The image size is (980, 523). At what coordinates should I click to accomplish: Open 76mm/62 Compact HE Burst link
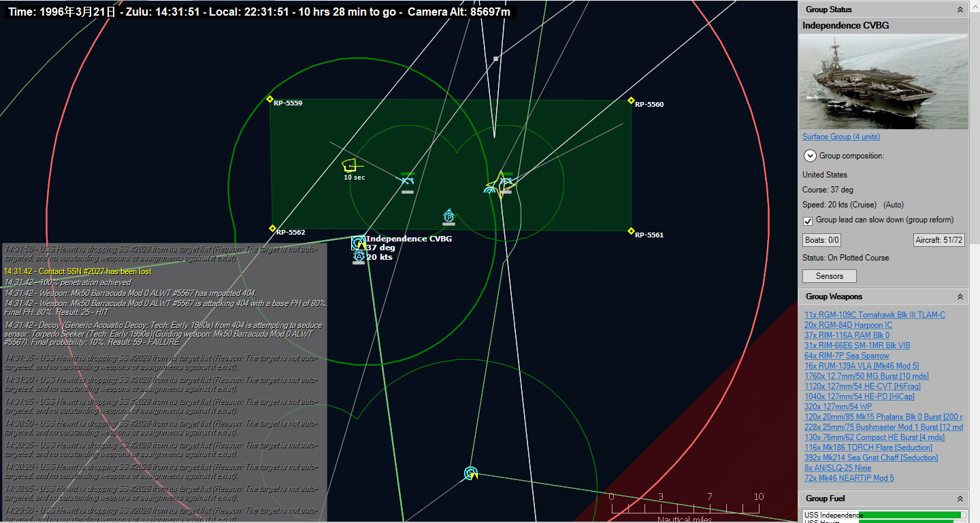coord(875,437)
